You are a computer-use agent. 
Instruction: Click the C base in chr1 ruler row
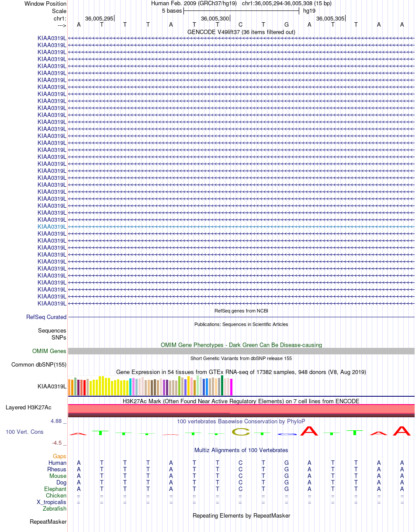coord(240,24)
